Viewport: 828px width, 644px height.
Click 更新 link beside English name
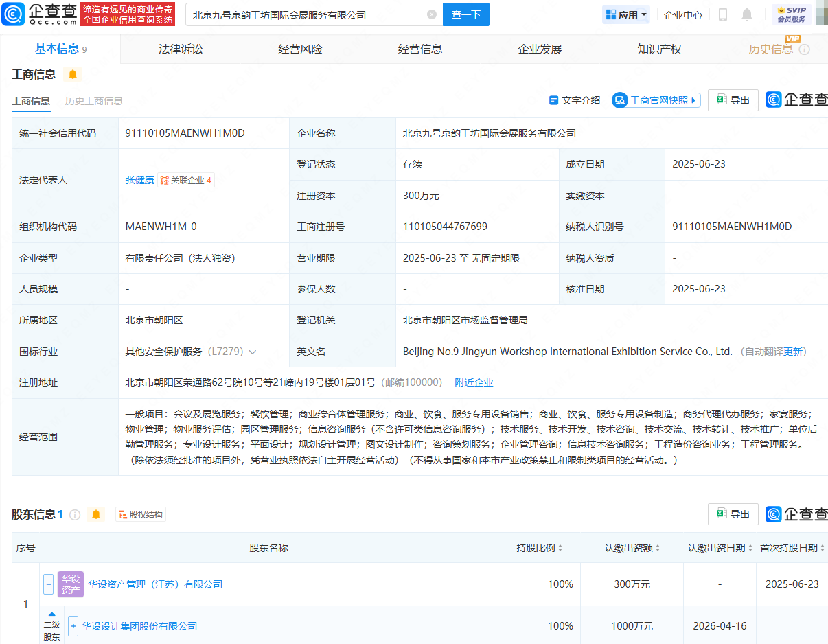pos(793,352)
